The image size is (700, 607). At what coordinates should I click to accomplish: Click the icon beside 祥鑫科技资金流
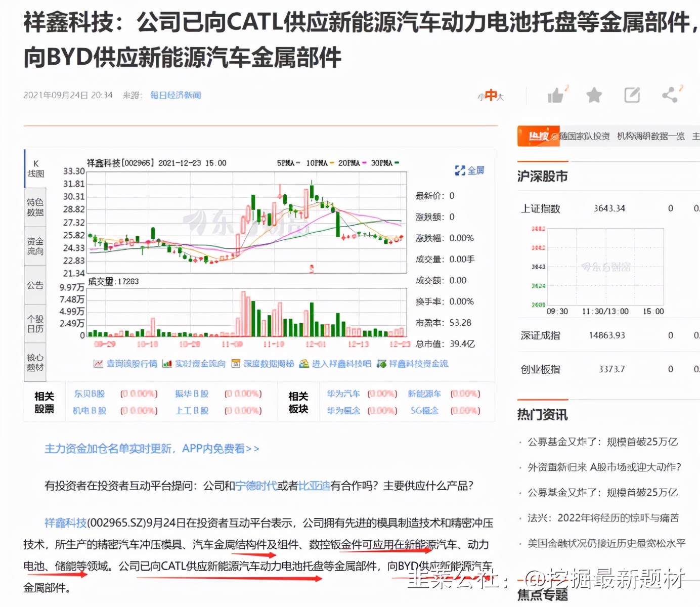coord(382,364)
